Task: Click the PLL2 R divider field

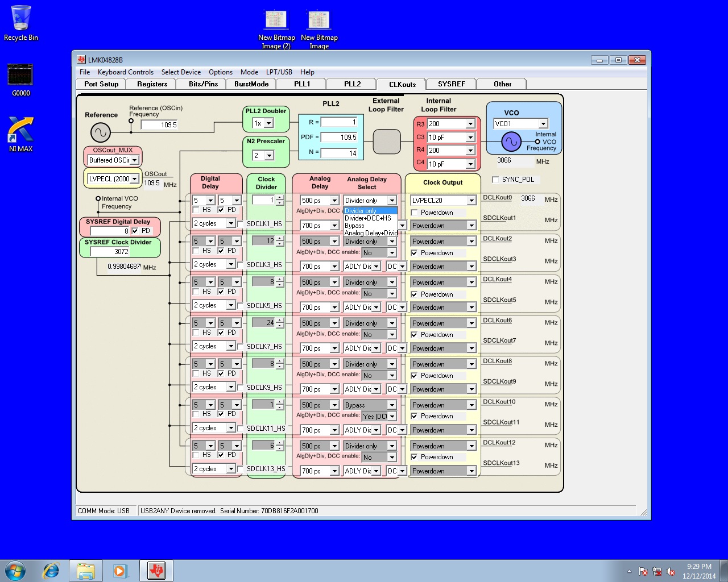Action: (339, 122)
